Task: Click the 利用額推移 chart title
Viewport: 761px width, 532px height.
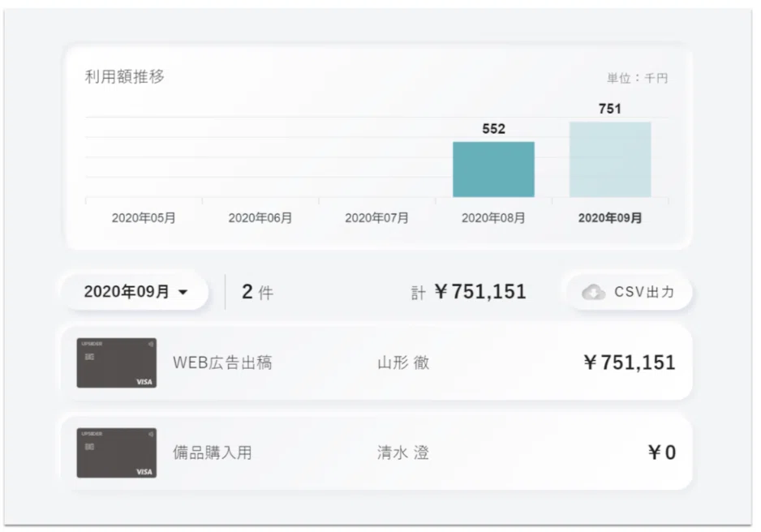Action: tap(125, 76)
